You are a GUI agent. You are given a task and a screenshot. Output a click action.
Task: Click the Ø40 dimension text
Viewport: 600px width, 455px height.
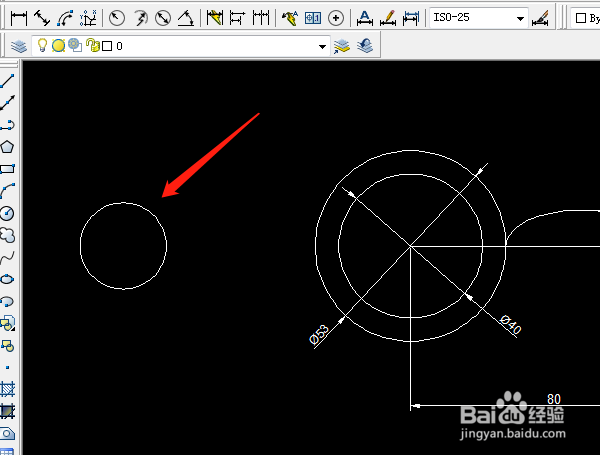[511, 325]
